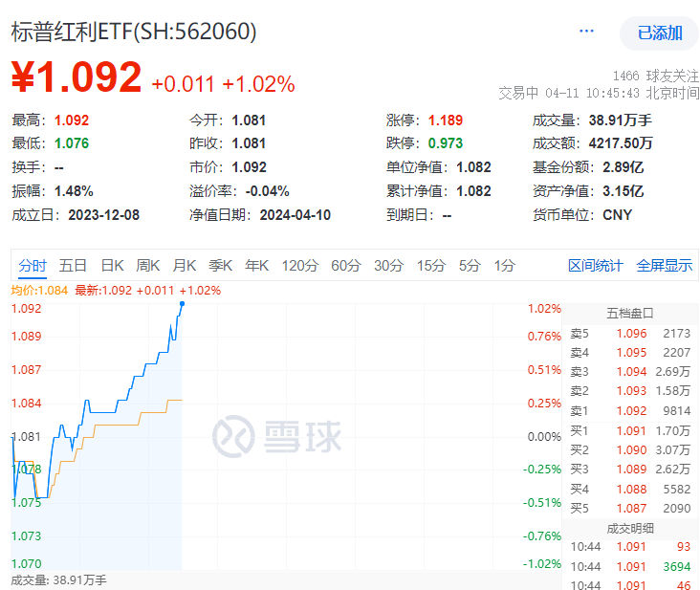Open the three-dots more options menu
The image size is (700, 590).
pyautogui.click(x=586, y=32)
